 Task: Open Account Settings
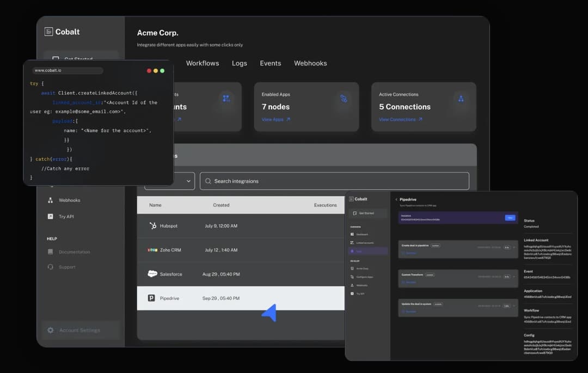pyautogui.click(x=81, y=331)
